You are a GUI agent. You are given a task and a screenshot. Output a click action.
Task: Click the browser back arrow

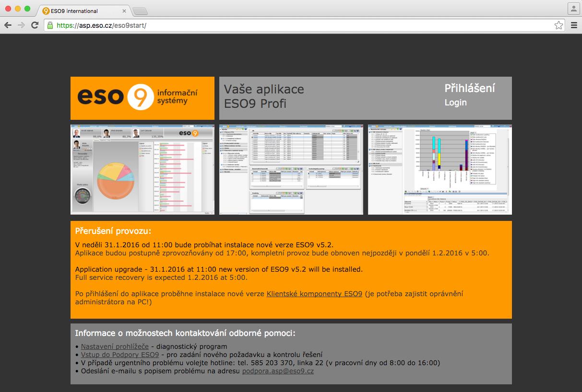pyautogui.click(x=8, y=25)
